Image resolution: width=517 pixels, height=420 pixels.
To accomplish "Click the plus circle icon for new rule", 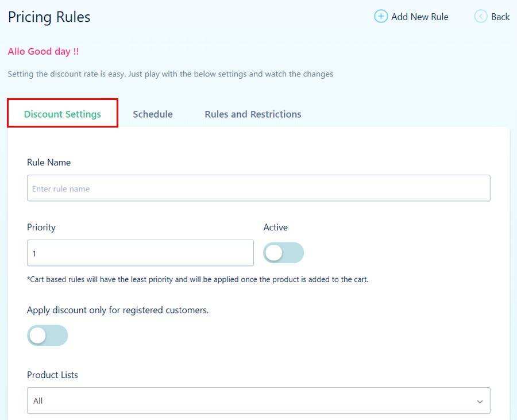I will (380, 17).
